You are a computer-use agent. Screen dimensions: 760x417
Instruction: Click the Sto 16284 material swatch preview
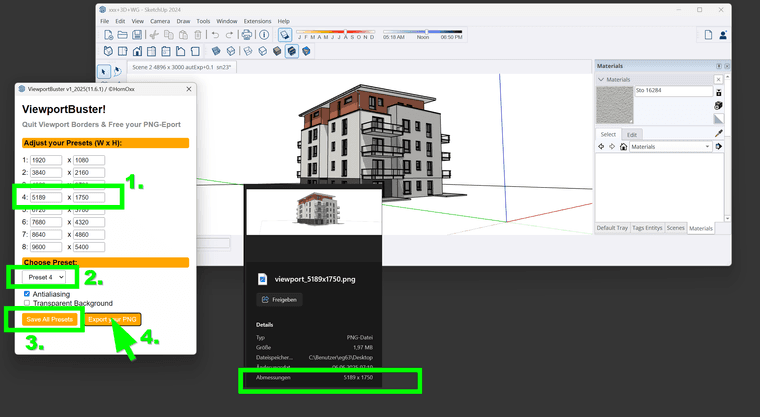[x=614, y=104]
